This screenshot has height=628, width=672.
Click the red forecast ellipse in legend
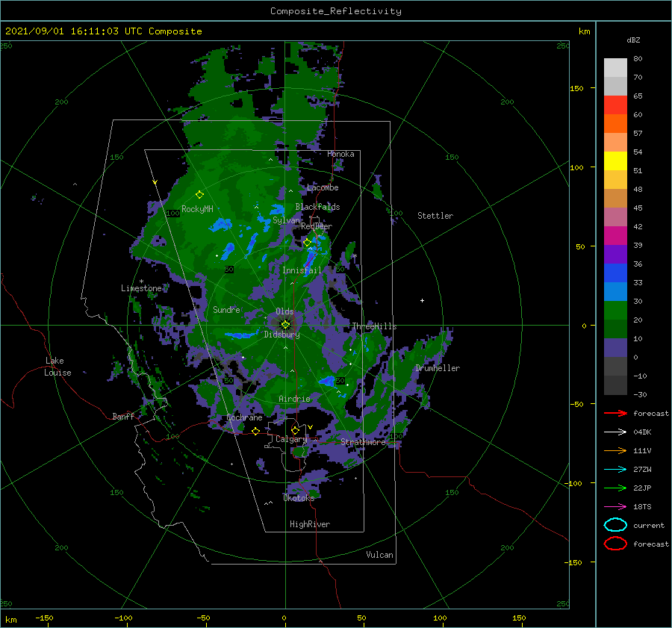615,544
